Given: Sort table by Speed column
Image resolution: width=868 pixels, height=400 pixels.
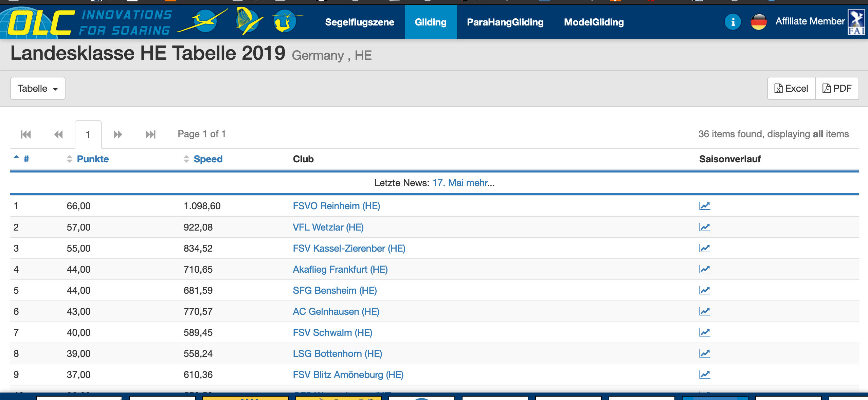Looking at the screenshot, I should click(x=203, y=159).
